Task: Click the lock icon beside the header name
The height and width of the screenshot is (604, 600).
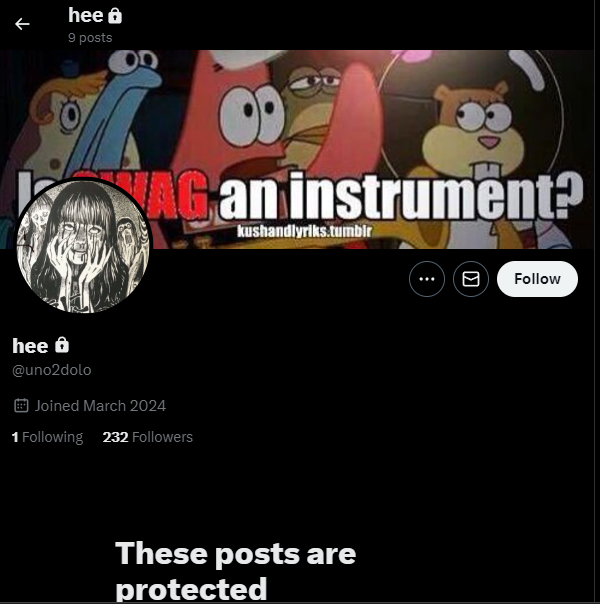Action: 115,16
